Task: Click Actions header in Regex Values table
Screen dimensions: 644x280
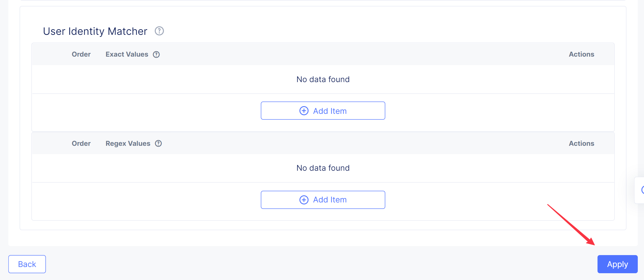Action: (581, 144)
